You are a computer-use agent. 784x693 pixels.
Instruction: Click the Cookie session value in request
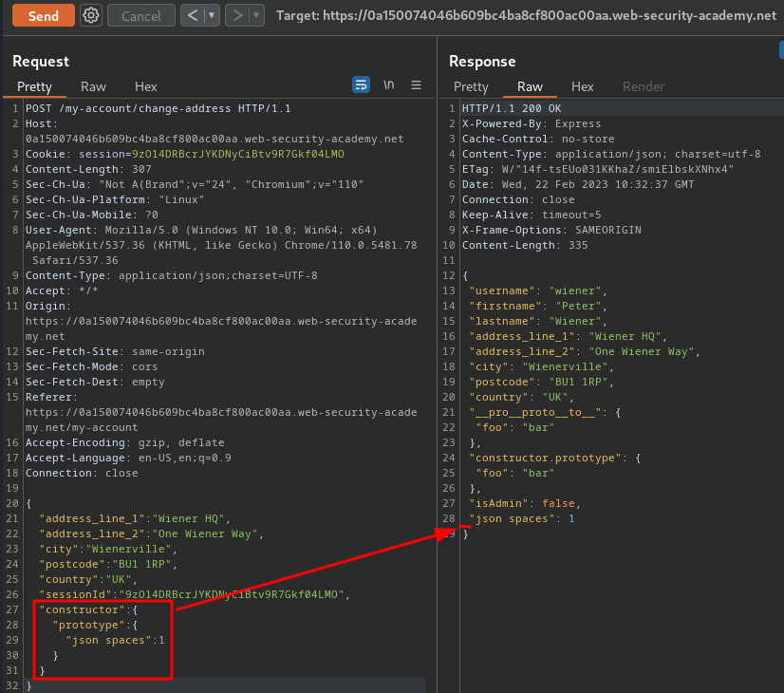[237, 154]
